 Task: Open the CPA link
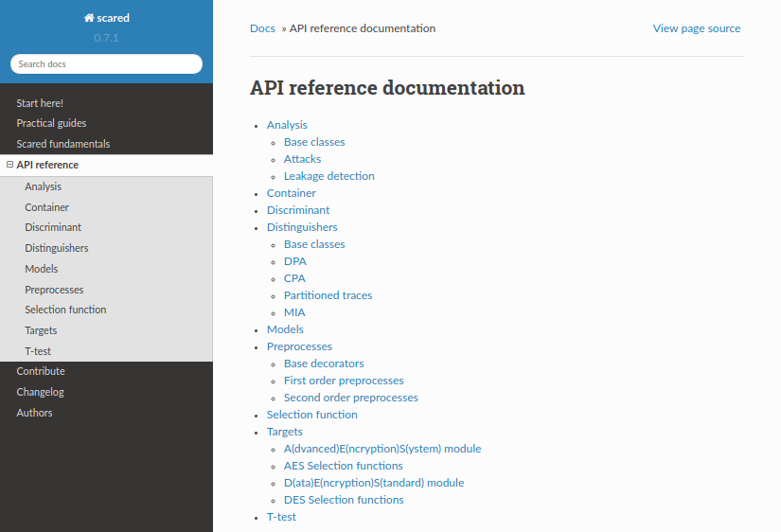[294, 278]
